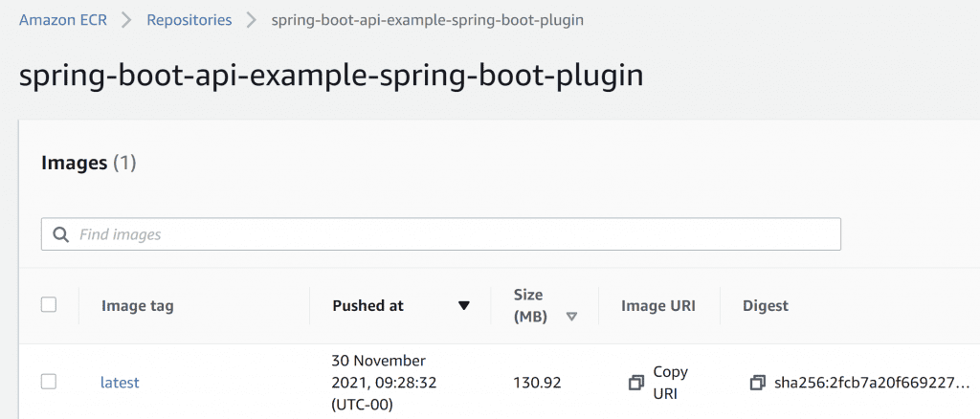Focus the Find images search field
980x419 pixels.
click(450, 234)
